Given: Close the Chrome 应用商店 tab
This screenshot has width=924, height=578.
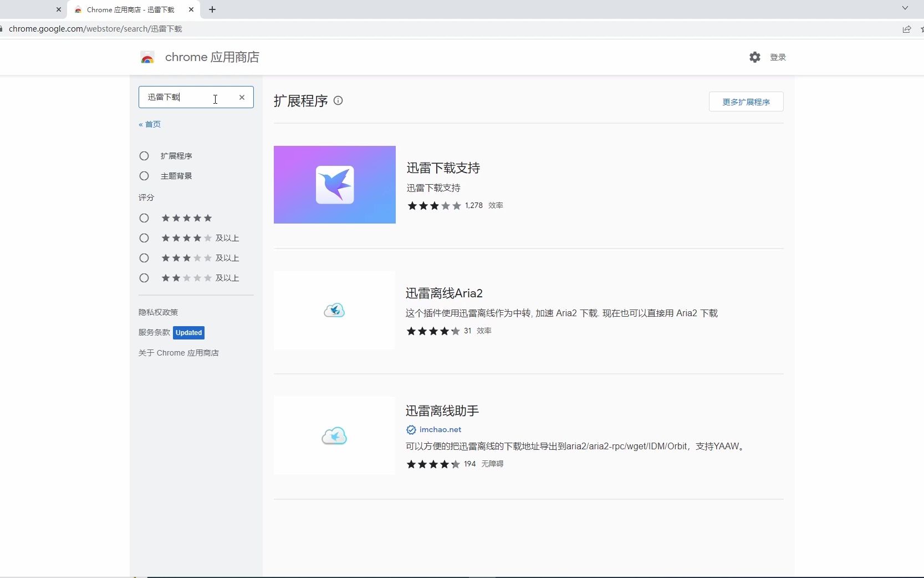Looking at the screenshot, I should 191,9.
